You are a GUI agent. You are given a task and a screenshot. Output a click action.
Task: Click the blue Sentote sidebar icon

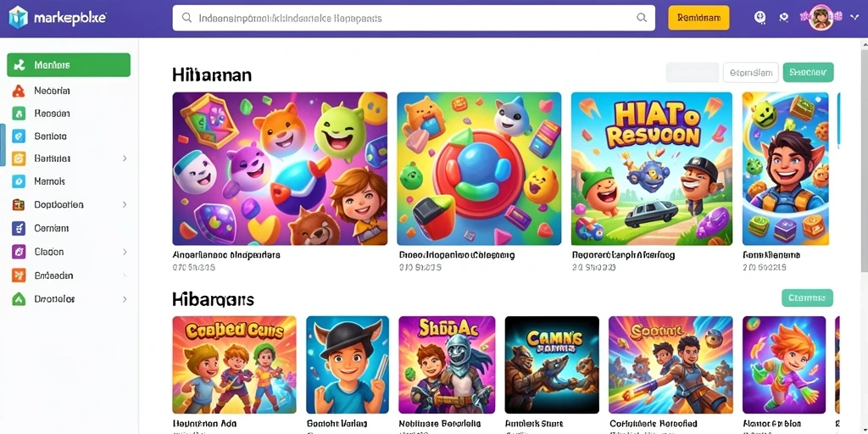click(19, 136)
